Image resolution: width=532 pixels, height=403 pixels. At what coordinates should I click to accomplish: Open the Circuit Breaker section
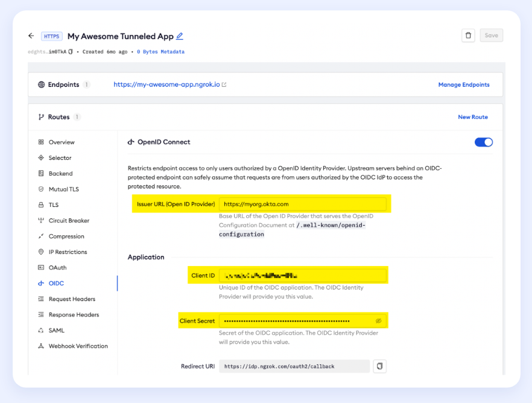(x=69, y=220)
